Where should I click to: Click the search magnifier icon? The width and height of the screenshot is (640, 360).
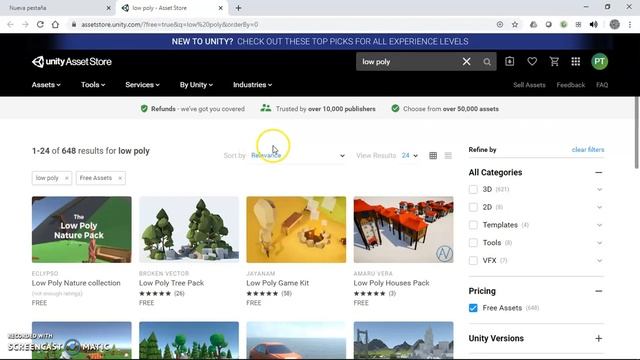pos(487,62)
